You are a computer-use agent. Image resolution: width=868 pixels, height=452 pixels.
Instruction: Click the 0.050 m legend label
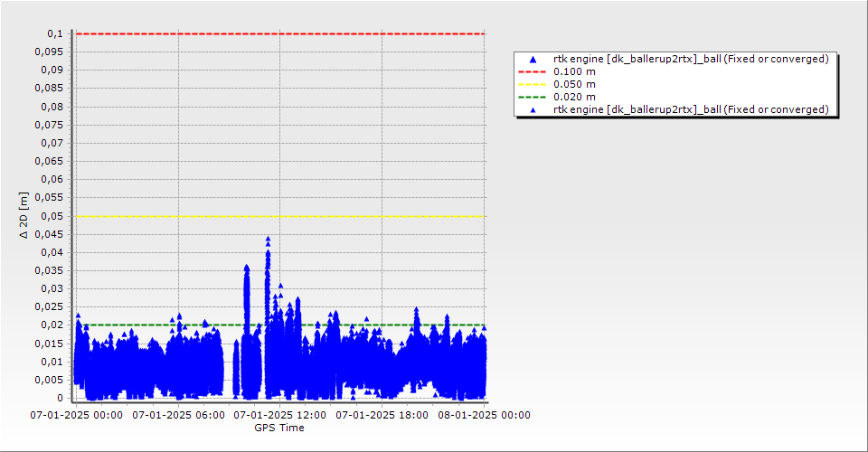pyautogui.click(x=575, y=84)
